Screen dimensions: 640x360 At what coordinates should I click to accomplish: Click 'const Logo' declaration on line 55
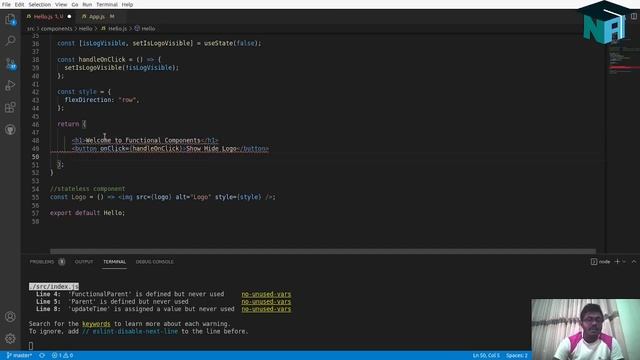pos(68,197)
